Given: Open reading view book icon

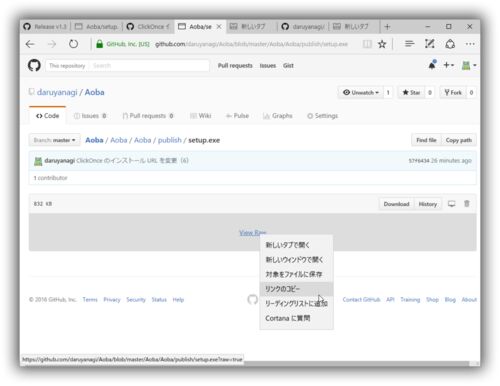Looking at the screenshot, I should [x=367, y=44].
